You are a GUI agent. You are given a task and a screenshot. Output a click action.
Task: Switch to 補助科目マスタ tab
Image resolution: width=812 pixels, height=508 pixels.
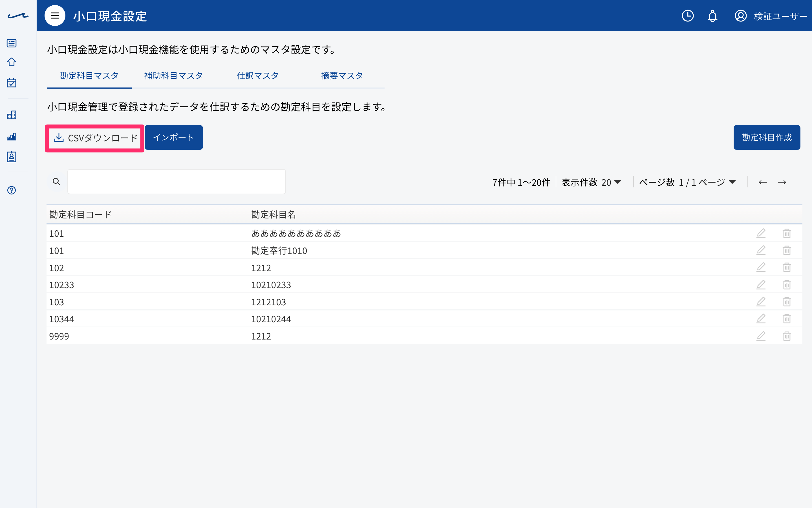[x=173, y=76]
